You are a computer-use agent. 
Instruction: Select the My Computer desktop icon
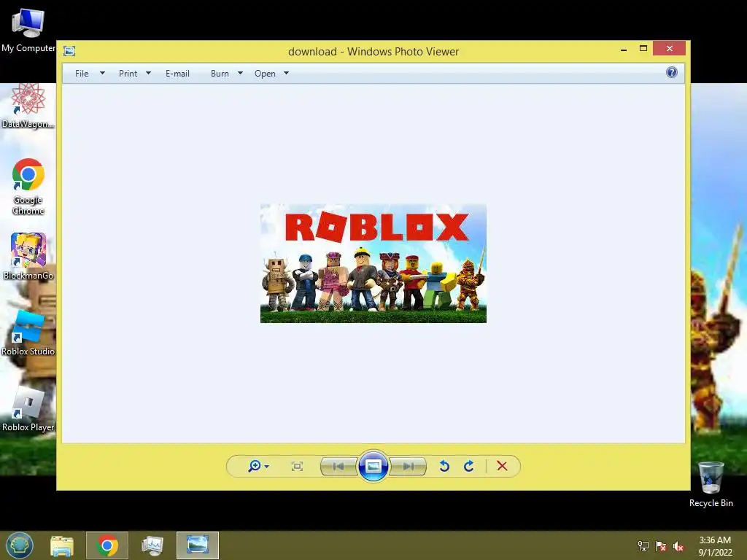point(28,31)
